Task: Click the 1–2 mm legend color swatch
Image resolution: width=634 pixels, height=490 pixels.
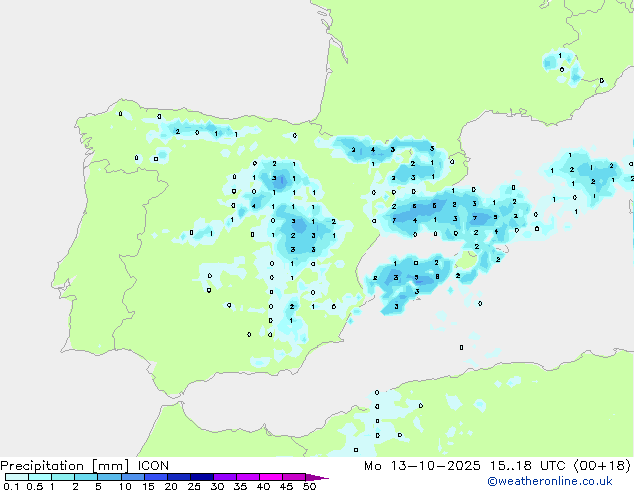Action: (x=63, y=477)
